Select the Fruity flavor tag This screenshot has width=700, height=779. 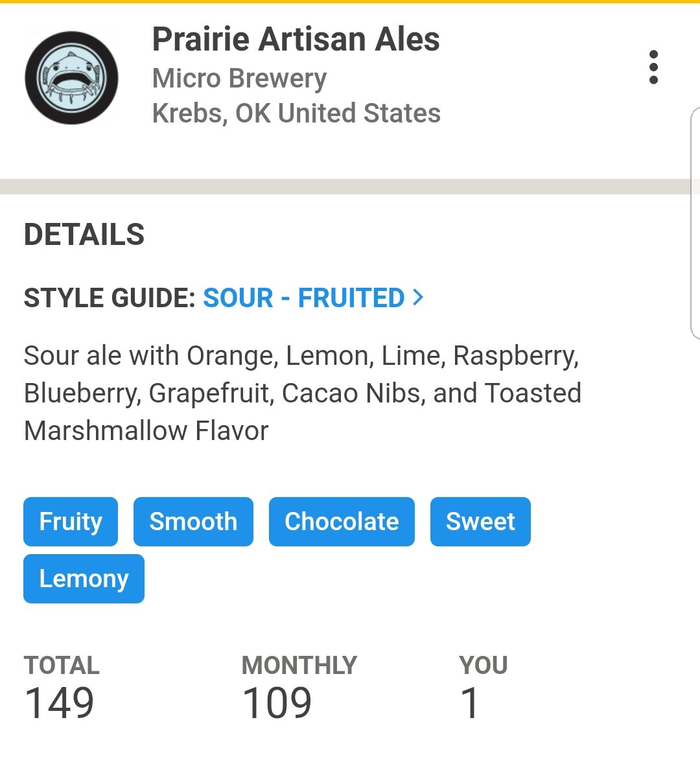(71, 522)
